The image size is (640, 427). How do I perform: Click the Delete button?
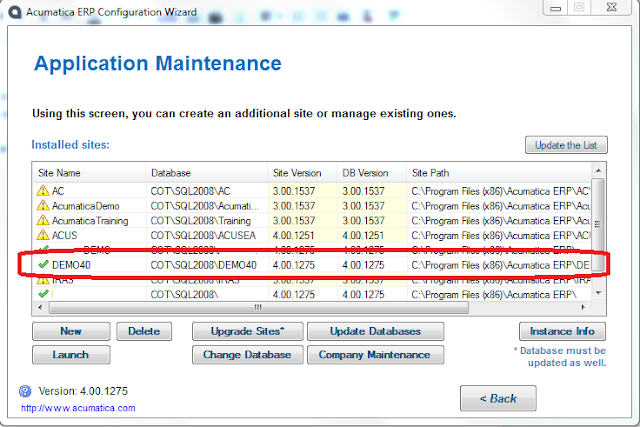click(144, 331)
